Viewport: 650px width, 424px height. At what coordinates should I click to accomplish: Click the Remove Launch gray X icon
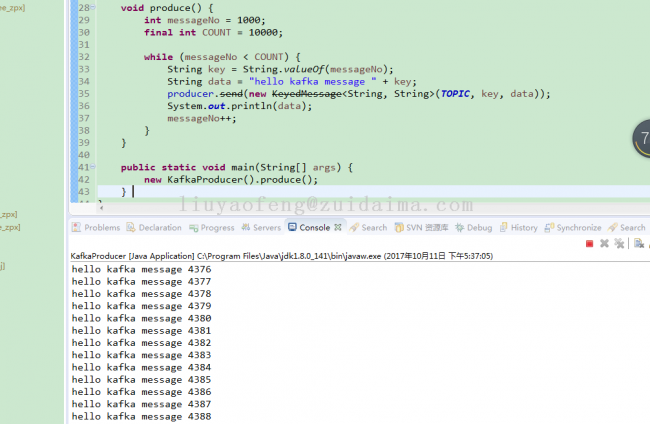[x=604, y=243]
